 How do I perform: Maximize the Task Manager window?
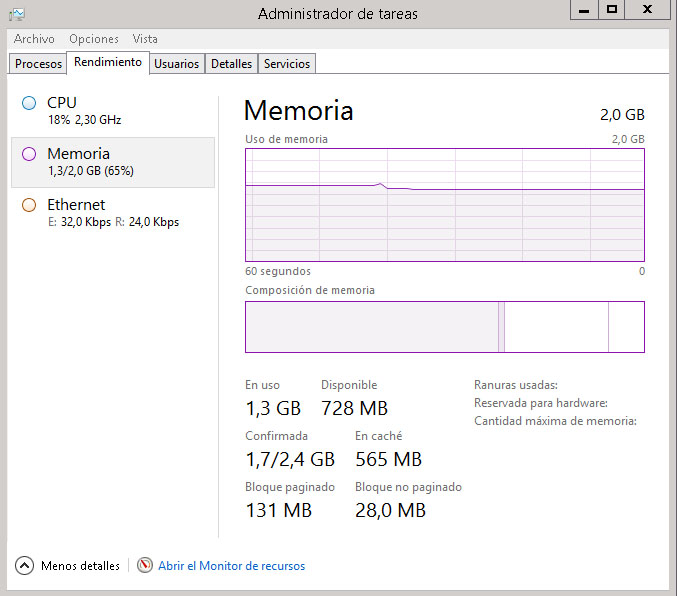coord(612,9)
